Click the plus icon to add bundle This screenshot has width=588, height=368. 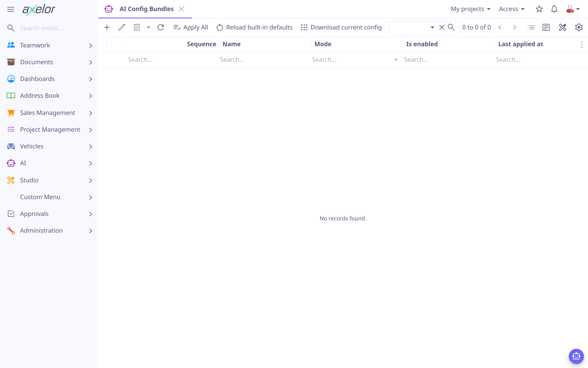pos(107,27)
